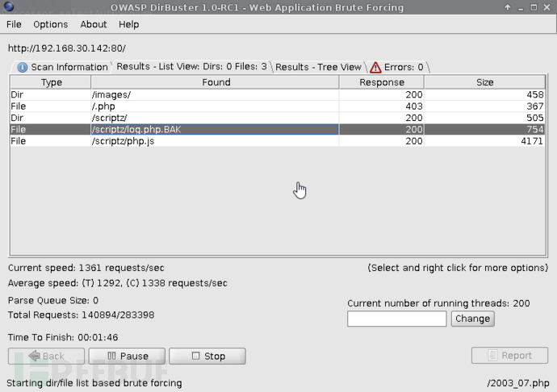Click the Total Requests: 140894/283398 text

click(81, 315)
